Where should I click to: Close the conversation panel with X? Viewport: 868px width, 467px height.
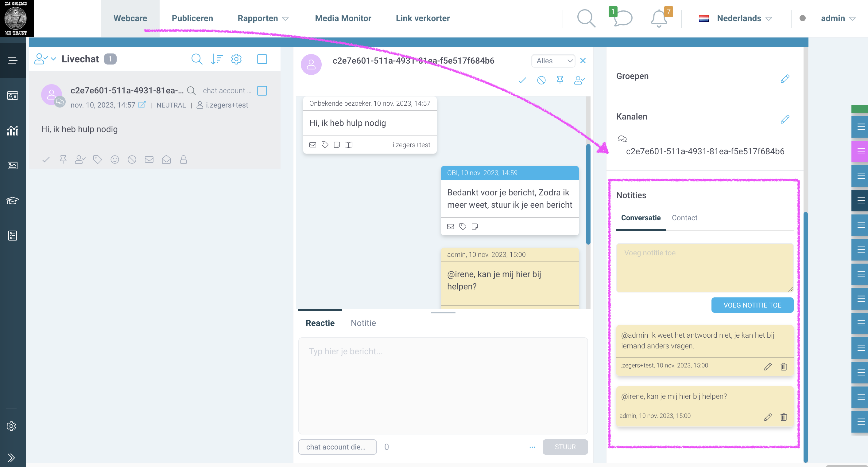point(583,61)
